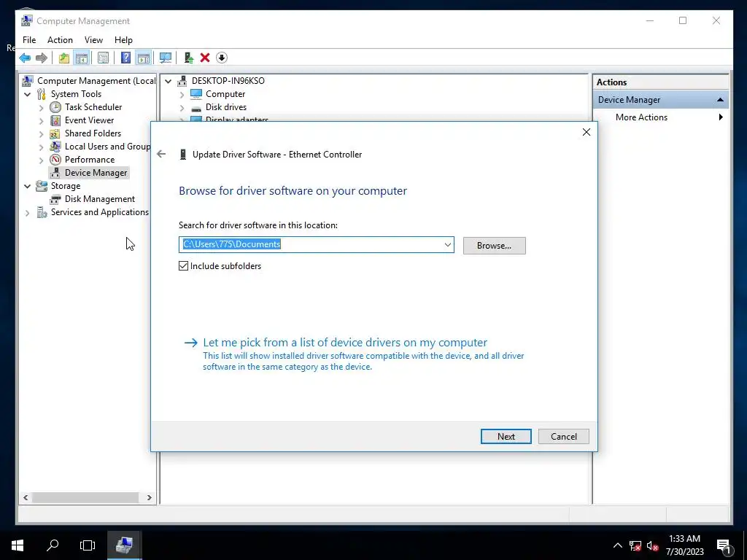Click the left tree horizontal scrollbar right arrow
Screen dimensions: 747x560
pos(149,497)
